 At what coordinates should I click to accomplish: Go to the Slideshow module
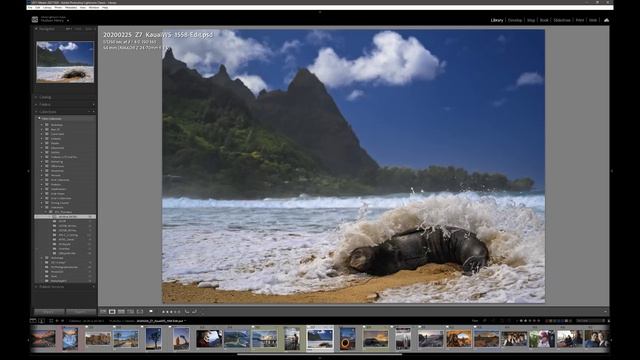point(562,20)
